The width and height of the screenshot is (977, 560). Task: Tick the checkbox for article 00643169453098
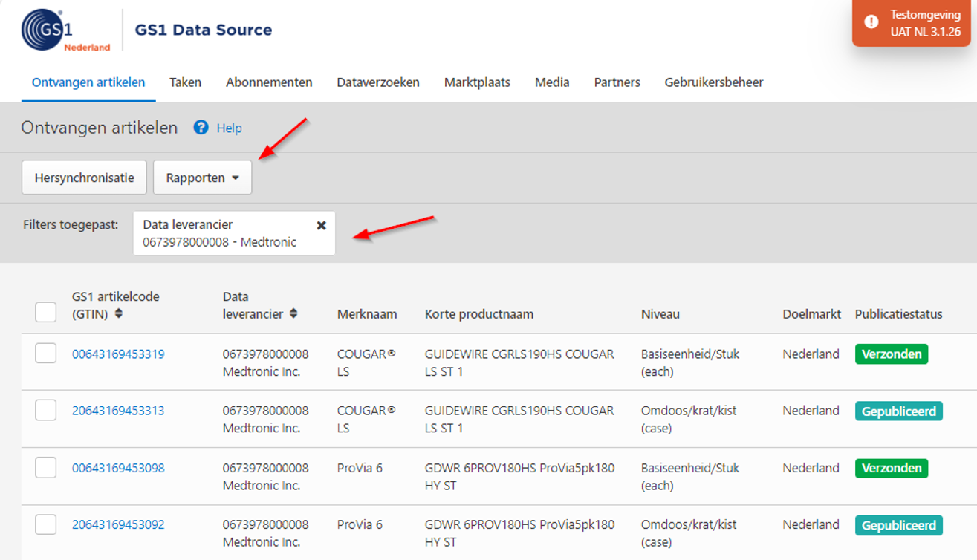click(46, 468)
